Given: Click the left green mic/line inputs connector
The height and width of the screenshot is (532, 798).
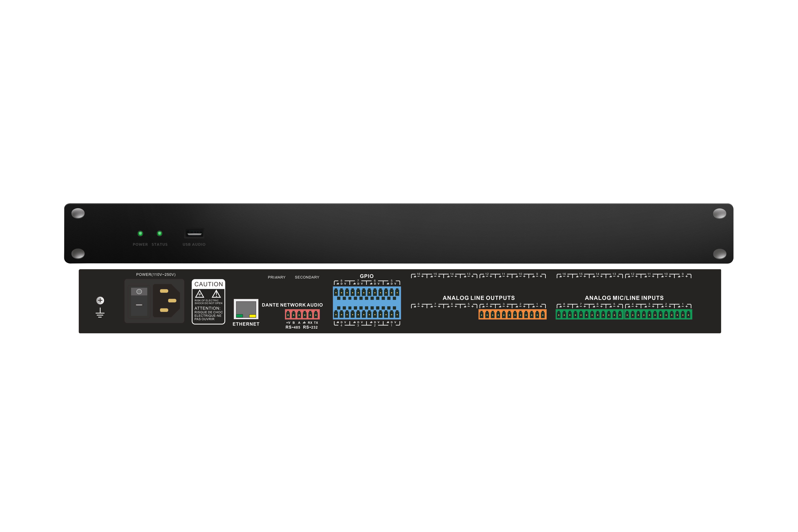Looking at the screenshot, I should tap(590, 315).
